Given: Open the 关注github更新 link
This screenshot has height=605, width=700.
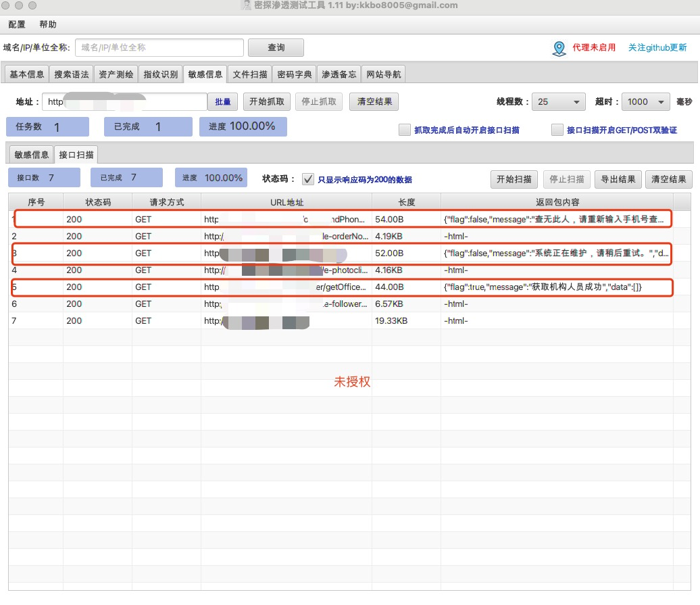Looking at the screenshot, I should pos(657,47).
